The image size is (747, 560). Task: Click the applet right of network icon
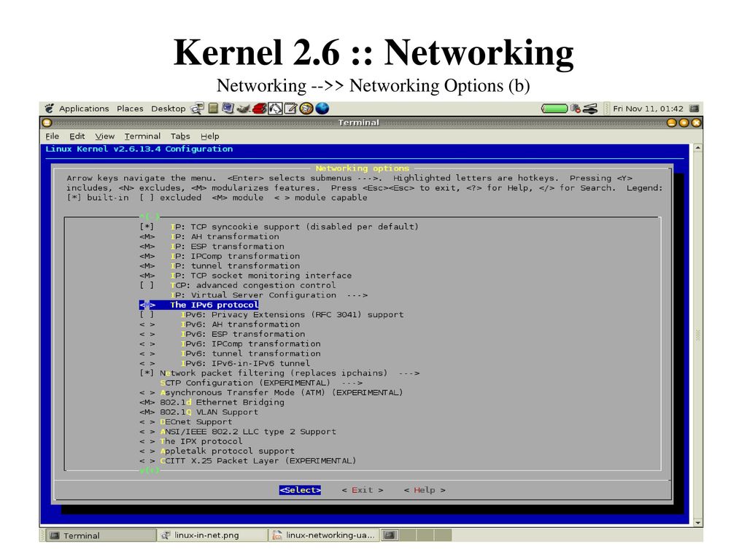point(590,109)
